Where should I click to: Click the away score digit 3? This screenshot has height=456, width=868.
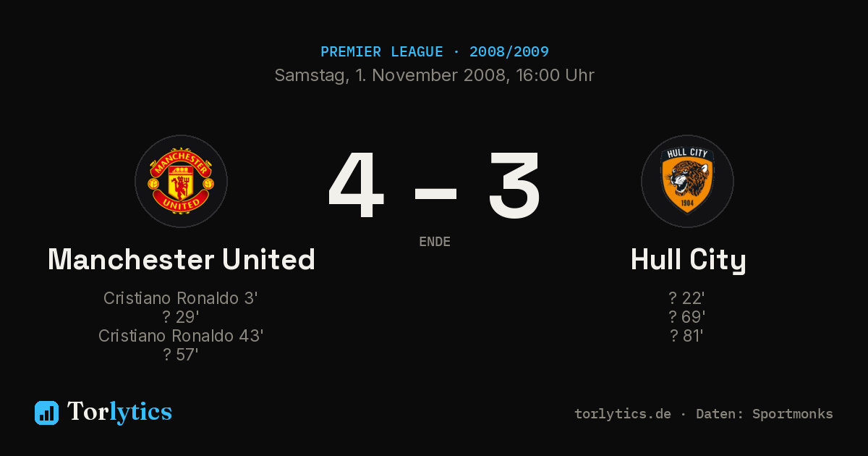[514, 185]
